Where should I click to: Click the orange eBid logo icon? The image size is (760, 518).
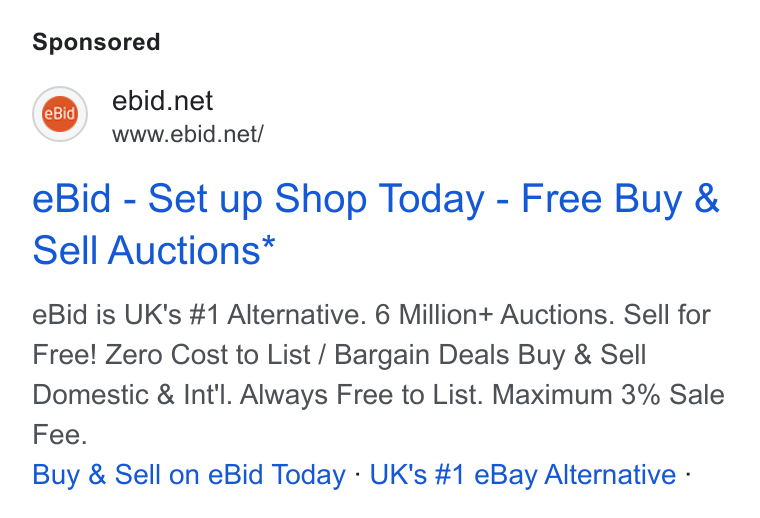tap(60, 114)
